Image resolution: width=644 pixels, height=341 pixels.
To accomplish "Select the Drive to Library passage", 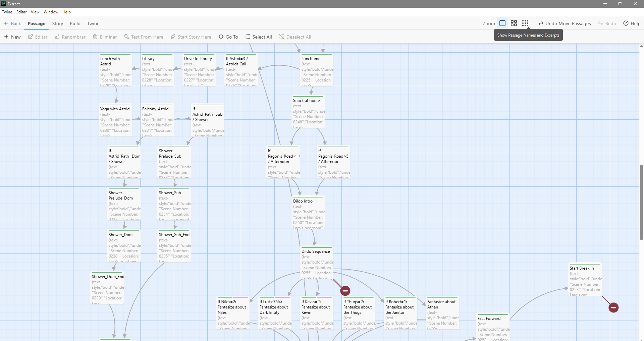I will pyautogui.click(x=199, y=70).
